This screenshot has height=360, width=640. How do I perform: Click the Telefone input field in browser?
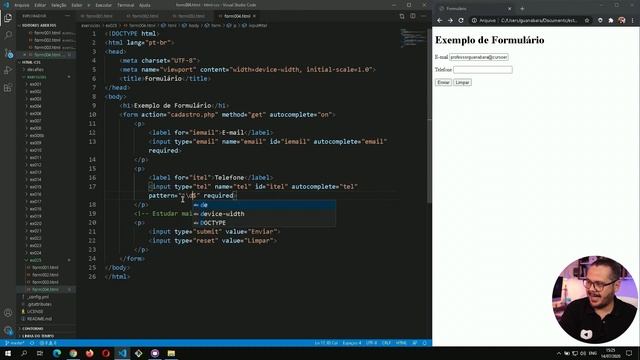point(483,70)
